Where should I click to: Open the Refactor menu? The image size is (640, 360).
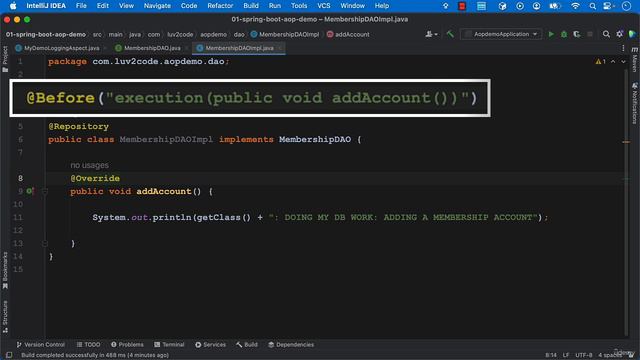tap(220, 6)
